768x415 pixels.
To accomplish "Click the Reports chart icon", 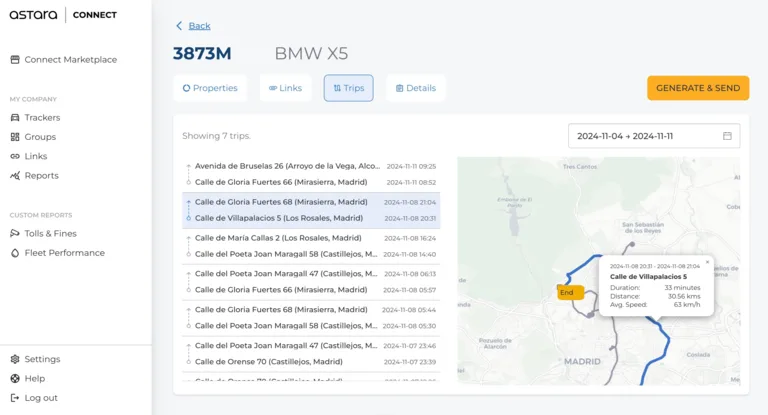I will 15,175.
